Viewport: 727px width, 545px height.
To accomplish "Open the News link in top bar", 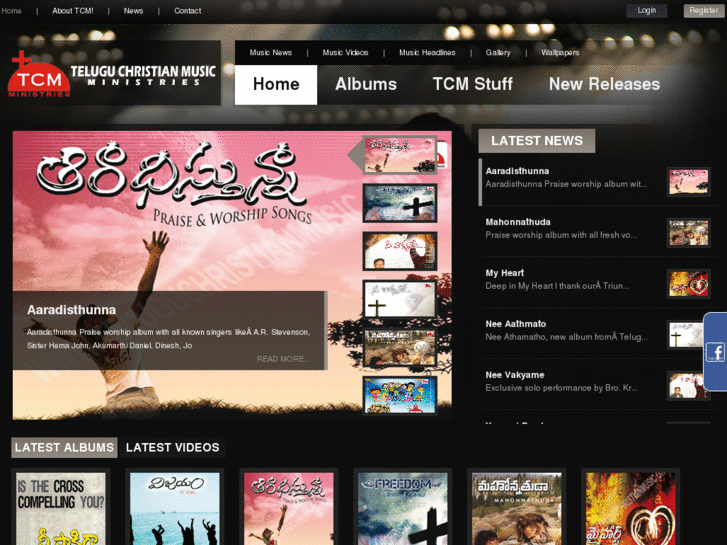I will [133, 11].
